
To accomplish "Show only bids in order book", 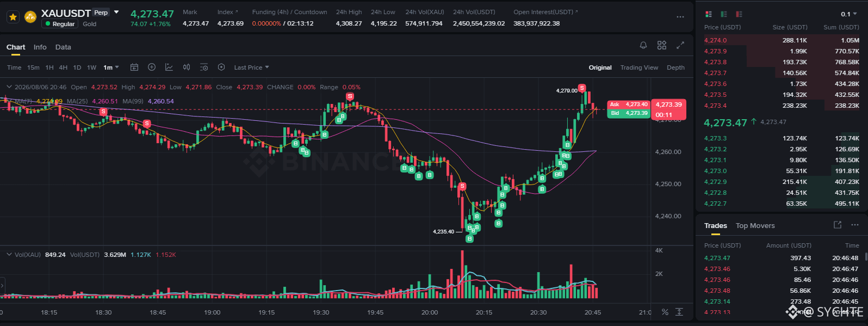I will (723, 14).
